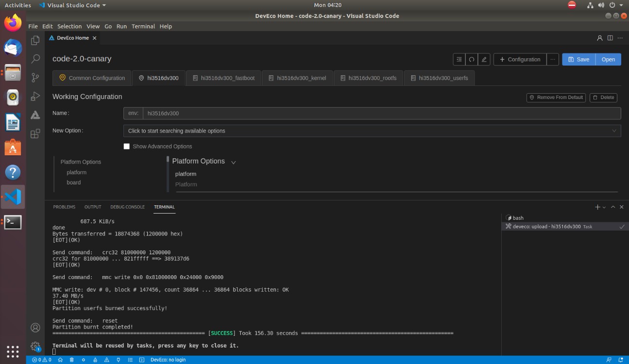Switch to hi3516dv300_rootfs tab
The width and height of the screenshot is (629, 364).
[368, 78]
